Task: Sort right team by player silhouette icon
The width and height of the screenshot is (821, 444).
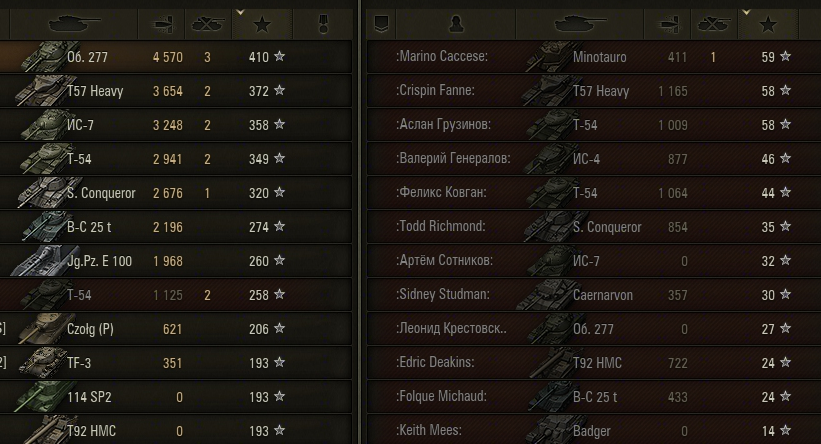Action: click(x=456, y=24)
